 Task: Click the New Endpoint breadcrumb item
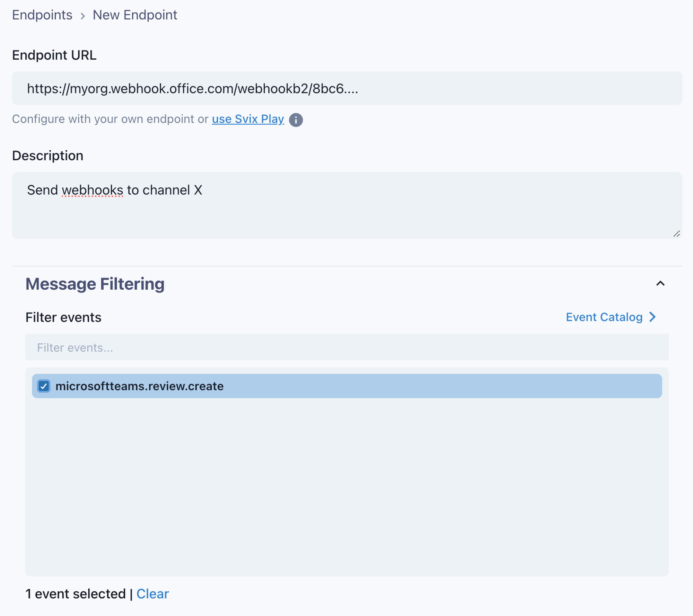[135, 15]
